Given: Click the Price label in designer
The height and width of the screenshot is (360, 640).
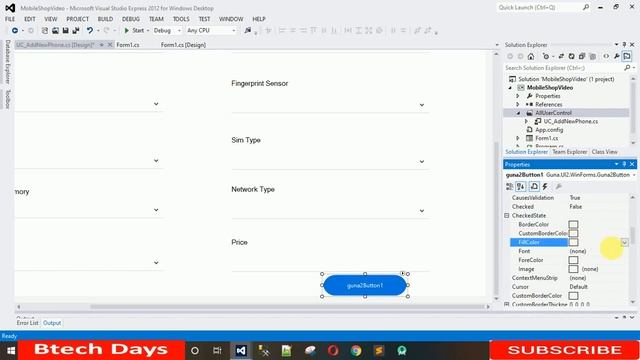Looking at the screenshot, I should coord(239,242).
